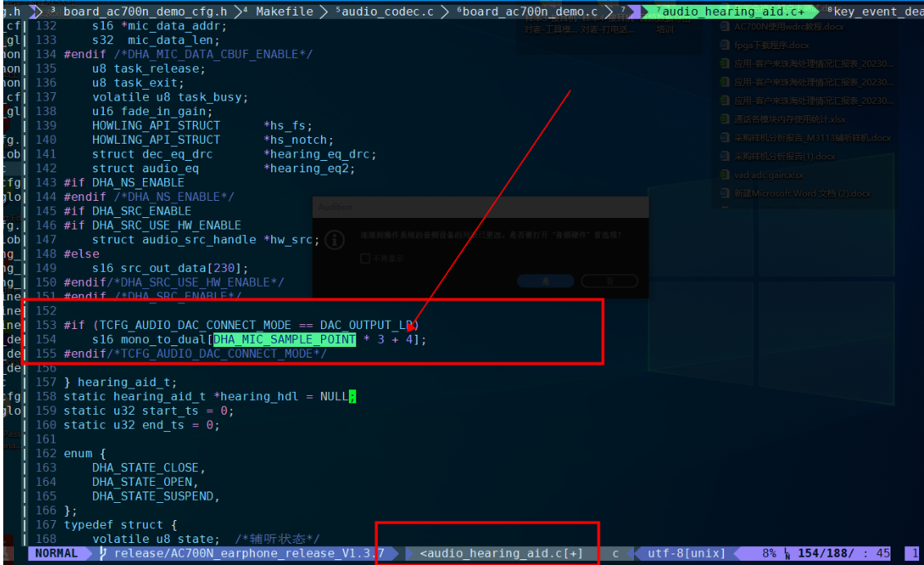Click DHA_STATE_CLOSE on line 163
Image resolution: width=924 pixels, height=565 pixels.
pos(145,468)
